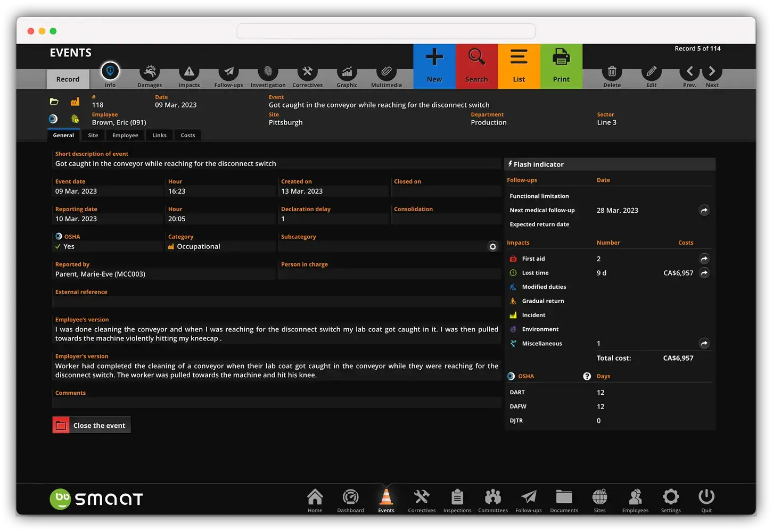Screen dimensions: 773x532
Task: Close the event with the red button
Action: (92, 425)
